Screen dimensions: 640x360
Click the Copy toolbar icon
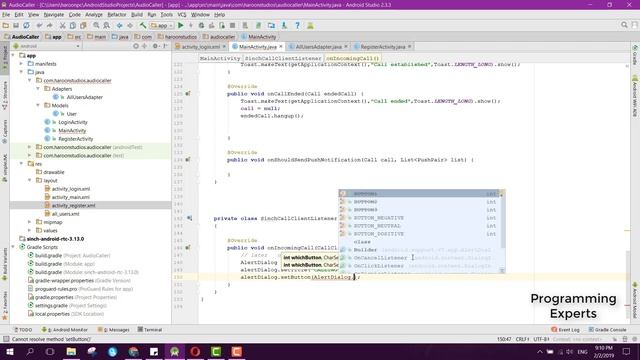(73, 25)
